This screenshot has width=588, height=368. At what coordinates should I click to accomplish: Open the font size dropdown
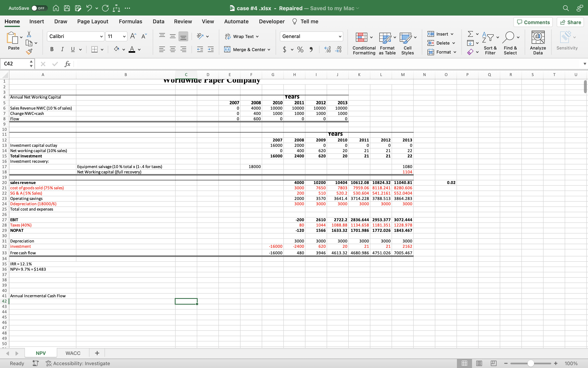(x=124, y=37)
